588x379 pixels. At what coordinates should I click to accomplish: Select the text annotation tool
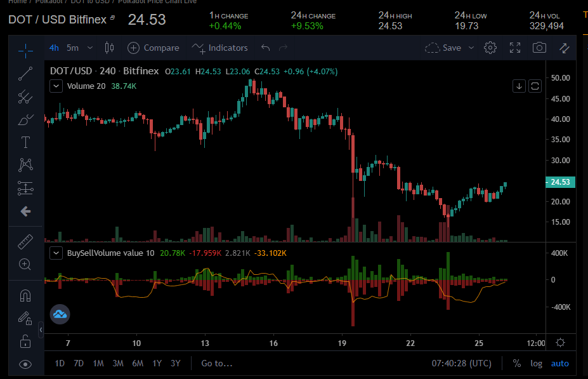pyautogui.click(x=25, y=142)
